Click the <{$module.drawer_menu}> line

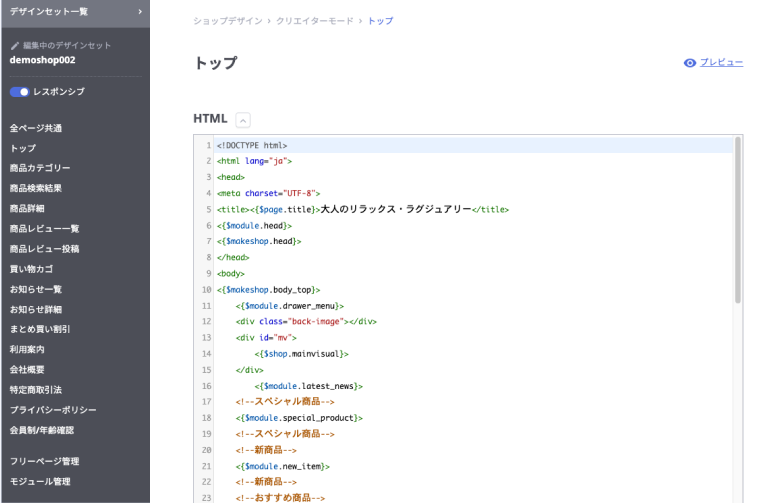point(290,306)
